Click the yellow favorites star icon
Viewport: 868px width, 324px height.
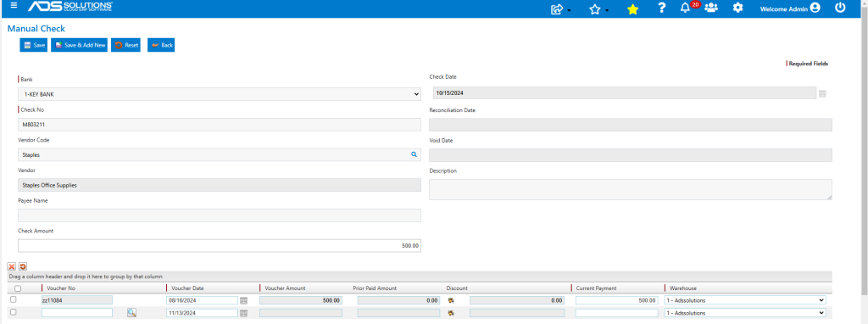coord(632,8)
